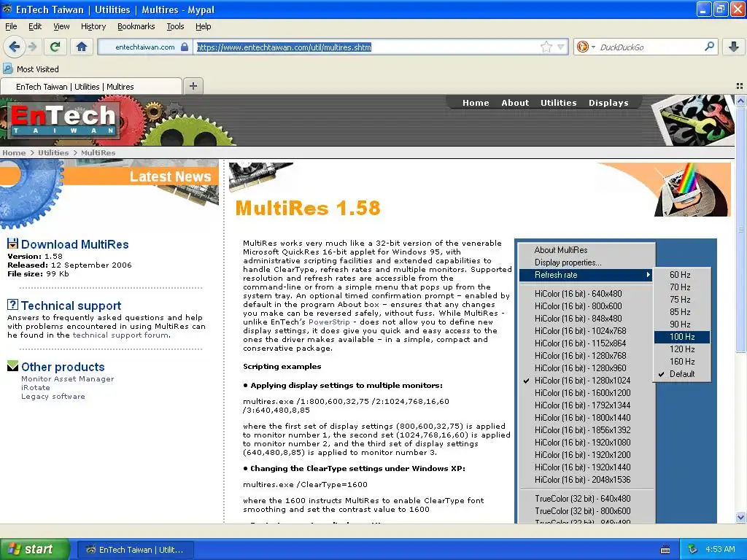Click the video card image above the title

(260, 176)
